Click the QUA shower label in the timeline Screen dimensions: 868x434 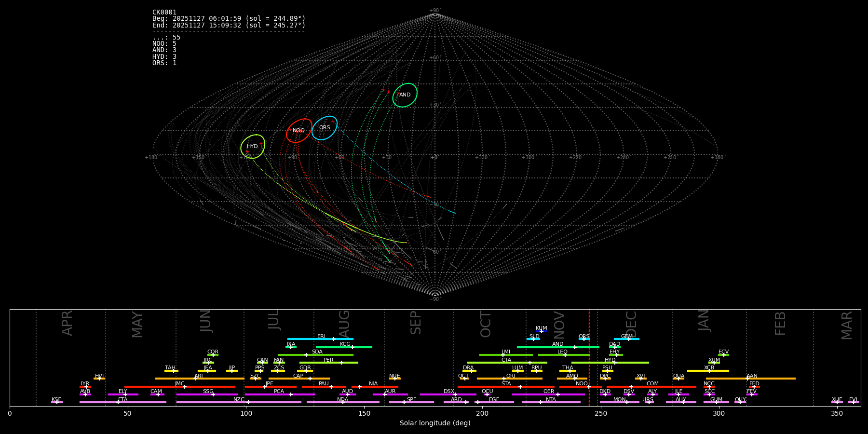tap(678, 376)
